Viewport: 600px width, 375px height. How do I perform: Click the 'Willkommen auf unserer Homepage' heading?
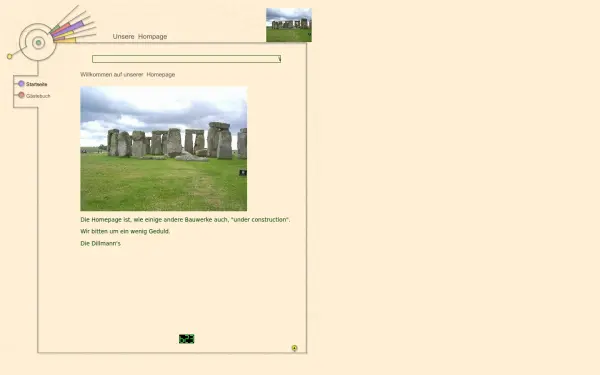128,75
